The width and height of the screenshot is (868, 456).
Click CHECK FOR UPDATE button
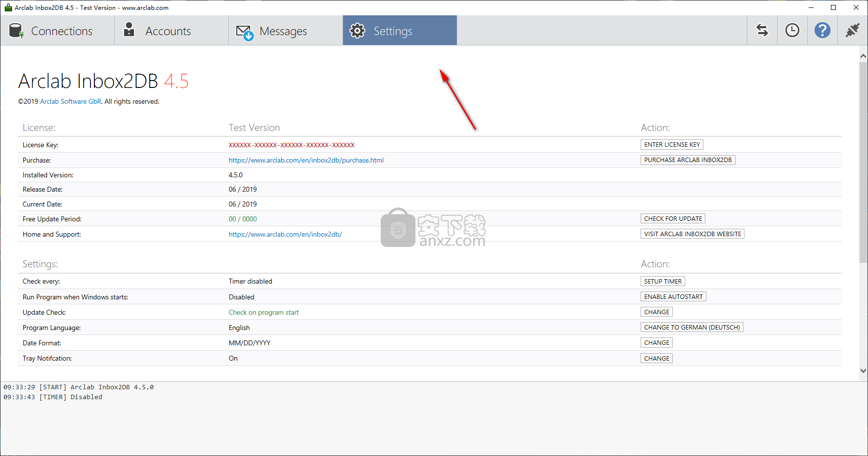tap(673, 219)
